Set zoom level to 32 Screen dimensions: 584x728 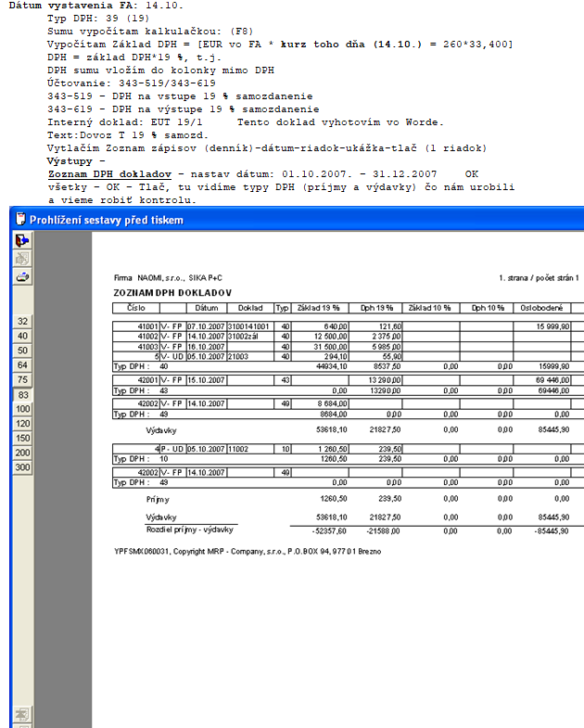(22, 322)
